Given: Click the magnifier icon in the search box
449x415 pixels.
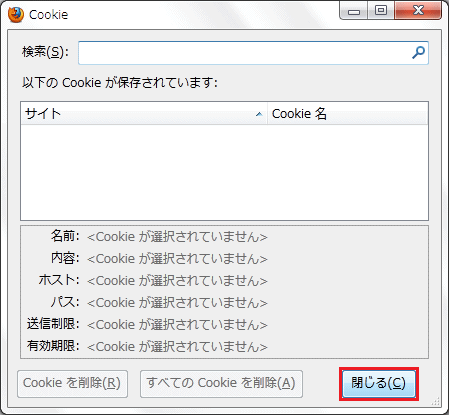Looking at the screenshot, I should [x=418, y=53].
